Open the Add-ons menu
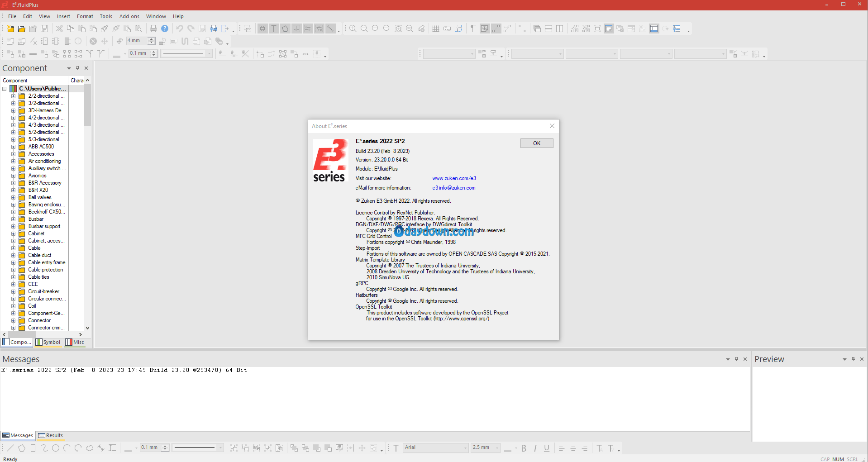Image resolution: width=868 pixels, height=462 pixels. tap(129, 16)
